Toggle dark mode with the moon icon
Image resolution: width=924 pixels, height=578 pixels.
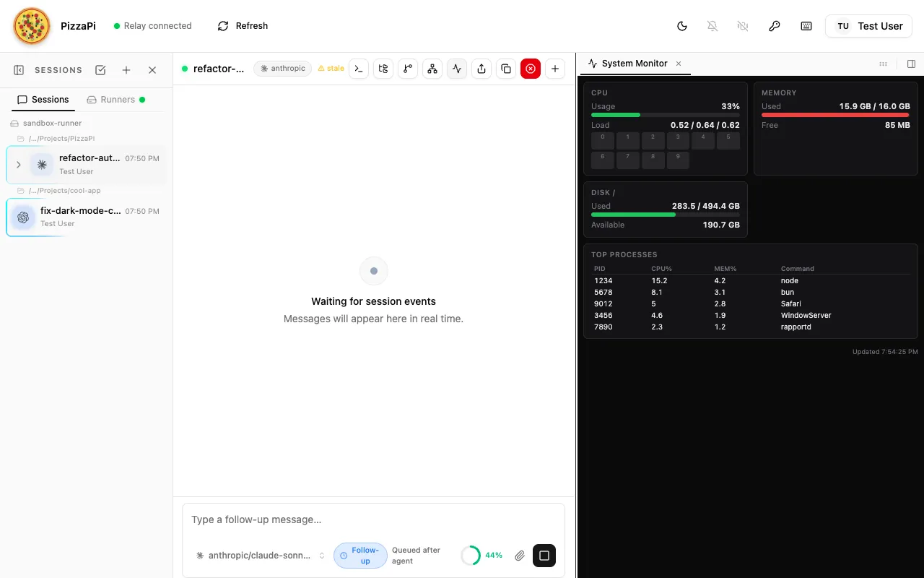tap(682, 26)
